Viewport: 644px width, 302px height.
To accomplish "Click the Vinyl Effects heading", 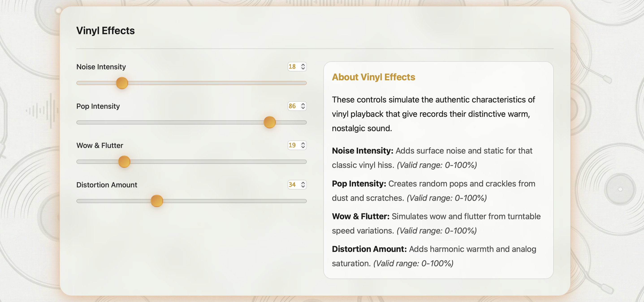I will [105, 30].
